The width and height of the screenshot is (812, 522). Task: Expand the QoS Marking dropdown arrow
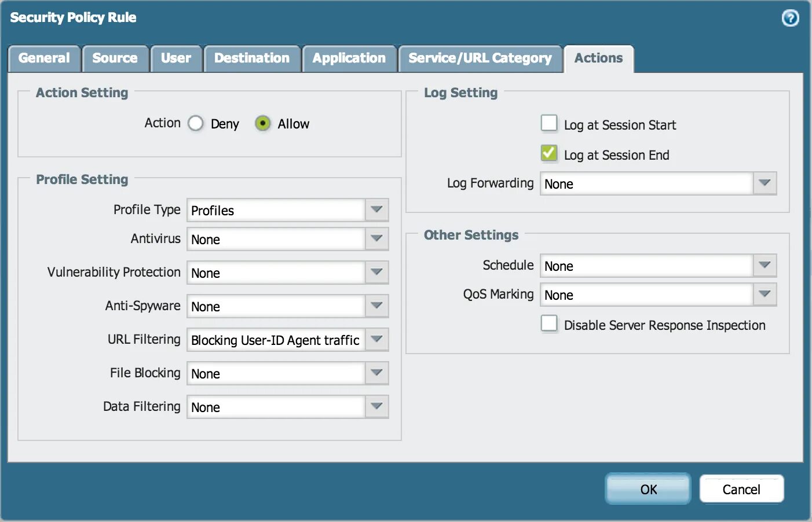(765, 294)
